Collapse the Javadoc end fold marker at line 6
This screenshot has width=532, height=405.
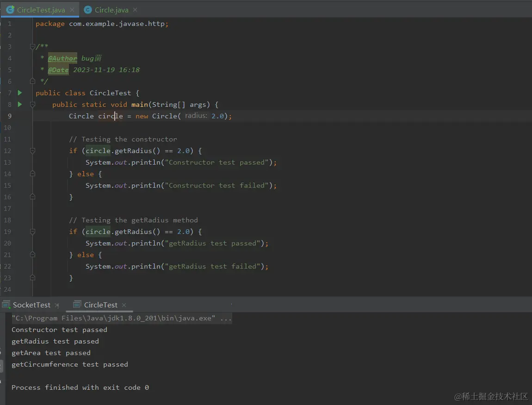32,81
